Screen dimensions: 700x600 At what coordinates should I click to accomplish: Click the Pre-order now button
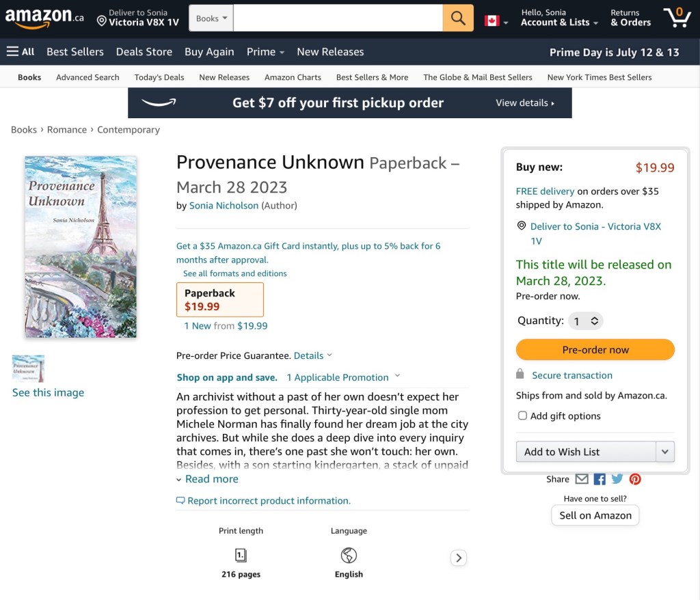[595, 350]
